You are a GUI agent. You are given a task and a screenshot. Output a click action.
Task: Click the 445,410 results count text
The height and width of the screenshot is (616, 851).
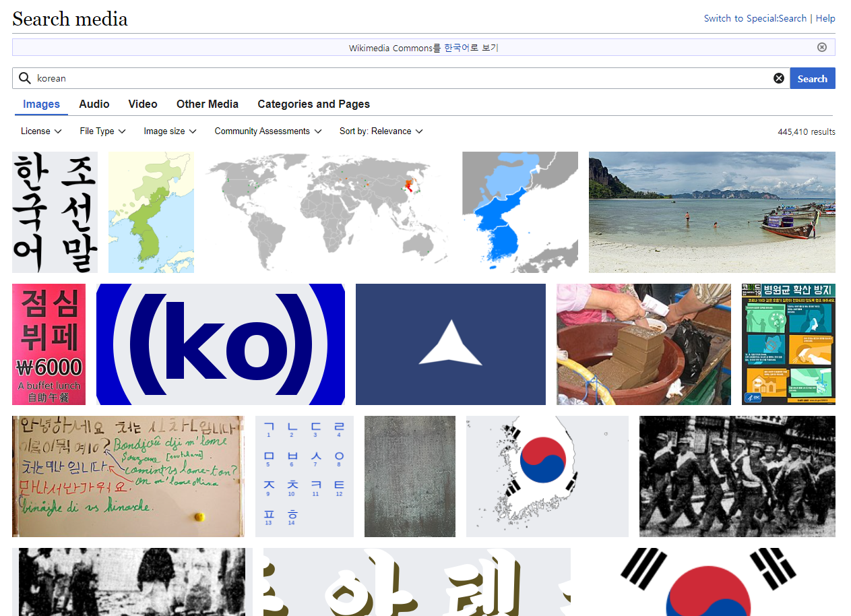pos(807,132)
